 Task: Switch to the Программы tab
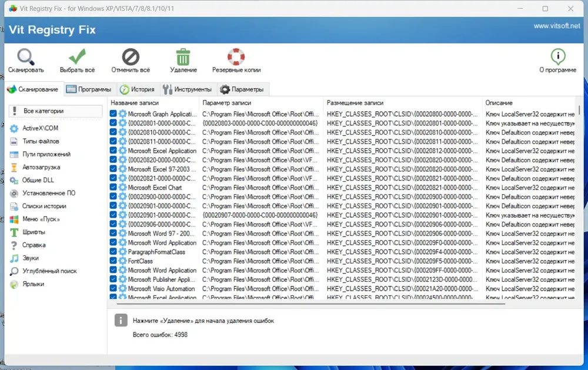[x=89, y=89]
